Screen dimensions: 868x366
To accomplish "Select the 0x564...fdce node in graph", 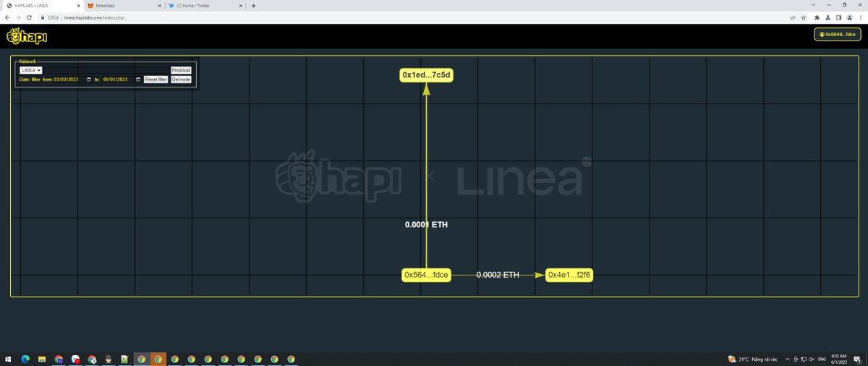I will coord(427,275).
